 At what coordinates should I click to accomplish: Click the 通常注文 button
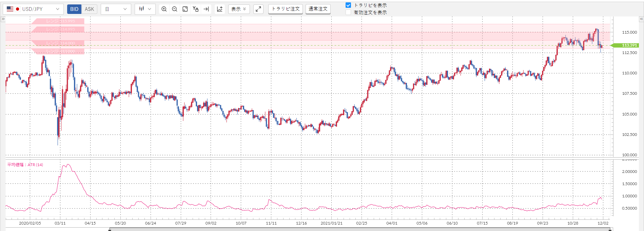pos(318,9)
